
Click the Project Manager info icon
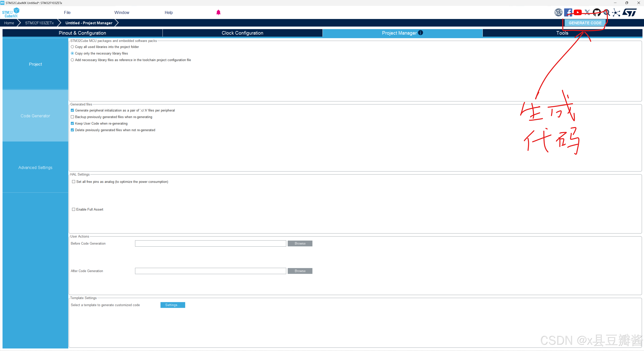pyautogui.click(x=420, y=33)
